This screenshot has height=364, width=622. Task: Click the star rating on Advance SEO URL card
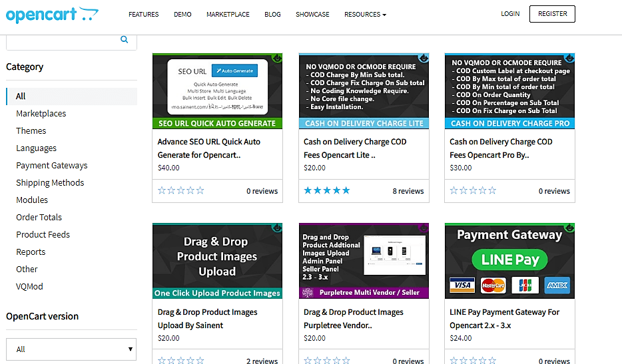(181, 190)
